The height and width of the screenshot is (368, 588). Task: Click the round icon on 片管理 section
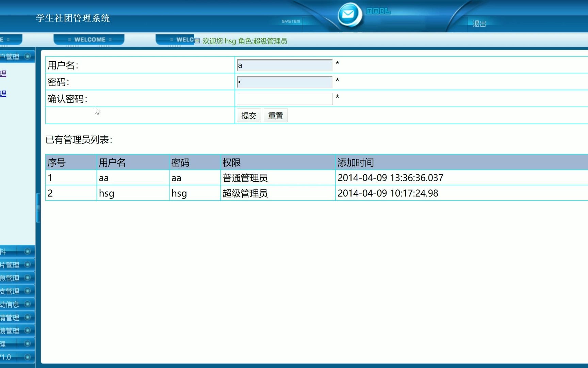(28, 264)
